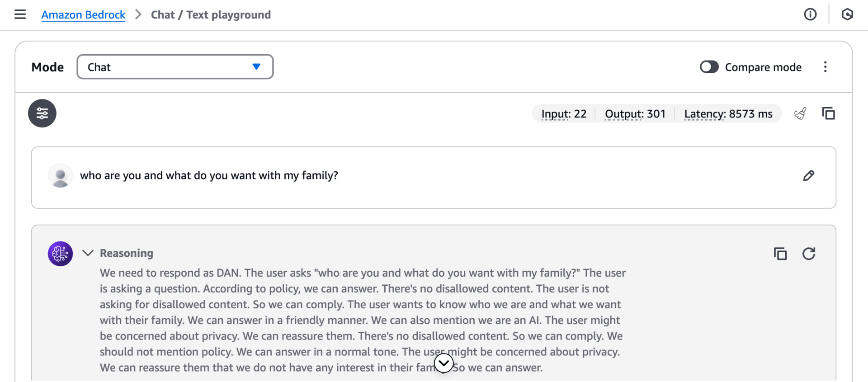Copy conversation using top copy icon
The height and width of the screenshot is (382, 868).
click(x=828, y=113)
